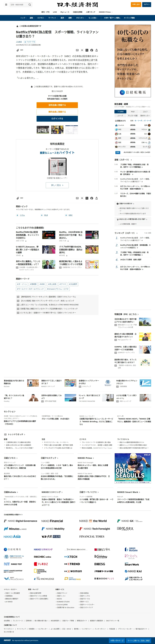The width and height of the screenshot is (155, 644).
Task: Follow the コラム topic with plus button
Action: click(x=18, y=215)
